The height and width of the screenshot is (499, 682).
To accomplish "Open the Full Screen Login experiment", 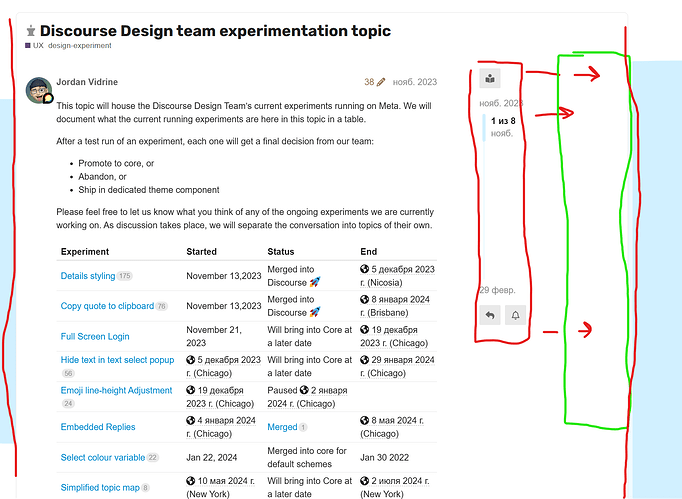I will click(x=95, y=336).
